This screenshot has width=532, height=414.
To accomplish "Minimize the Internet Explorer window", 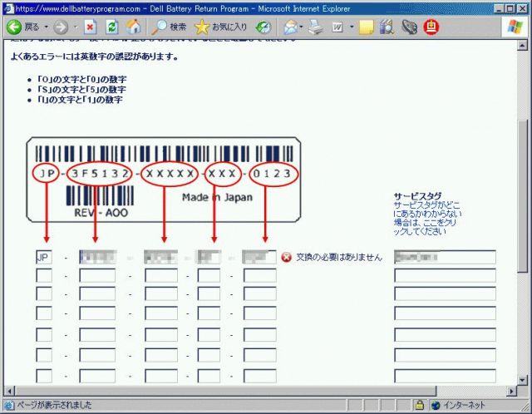I will [x=499, y=8].
